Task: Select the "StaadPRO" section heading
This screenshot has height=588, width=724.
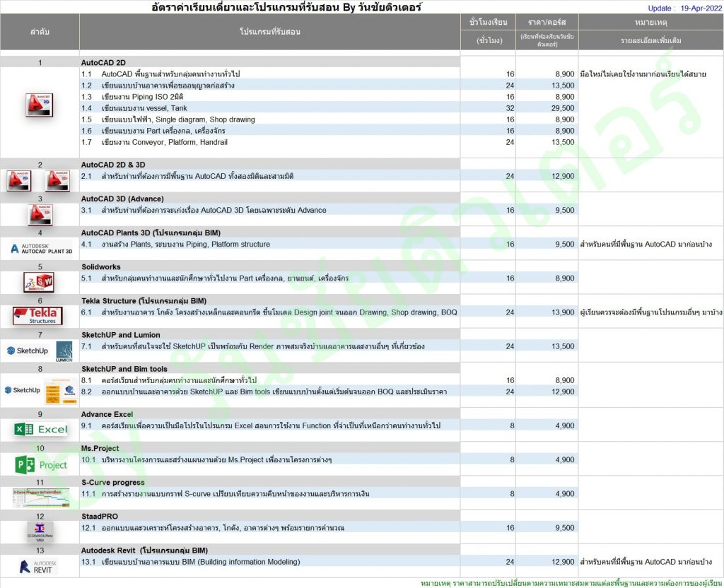Action: point(99,517)
